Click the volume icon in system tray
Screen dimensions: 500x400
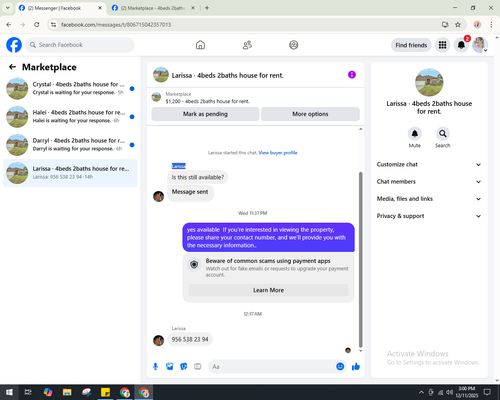[449, 392]
